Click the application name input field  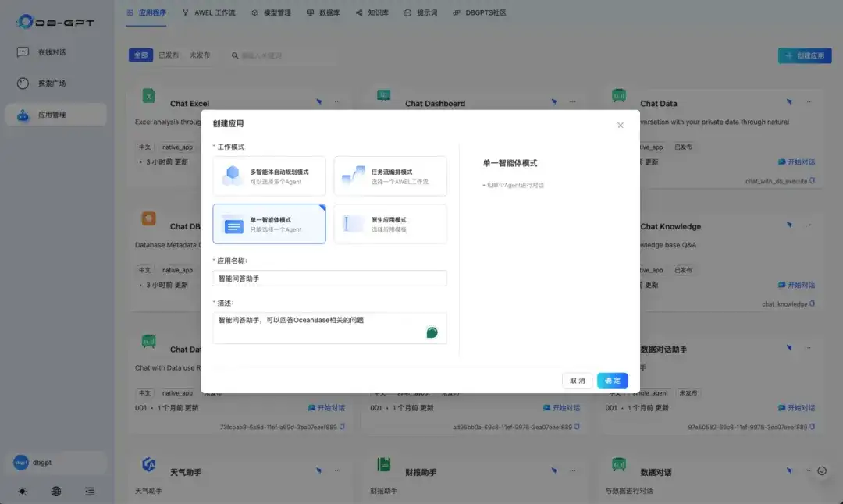[x=329, y=278]
